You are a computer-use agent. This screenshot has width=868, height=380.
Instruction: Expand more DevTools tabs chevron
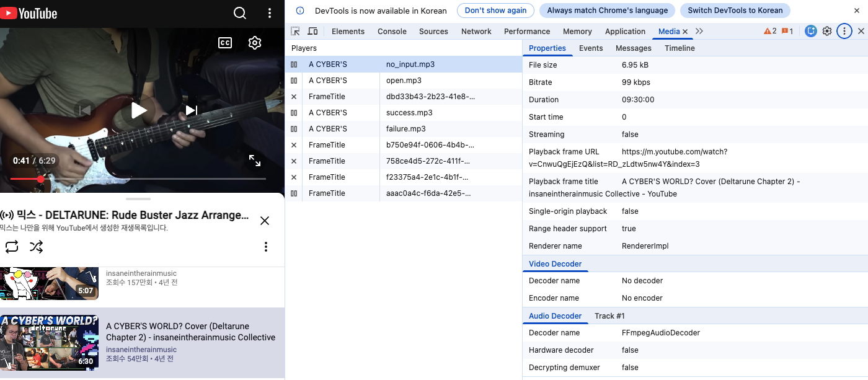point(699,31)
